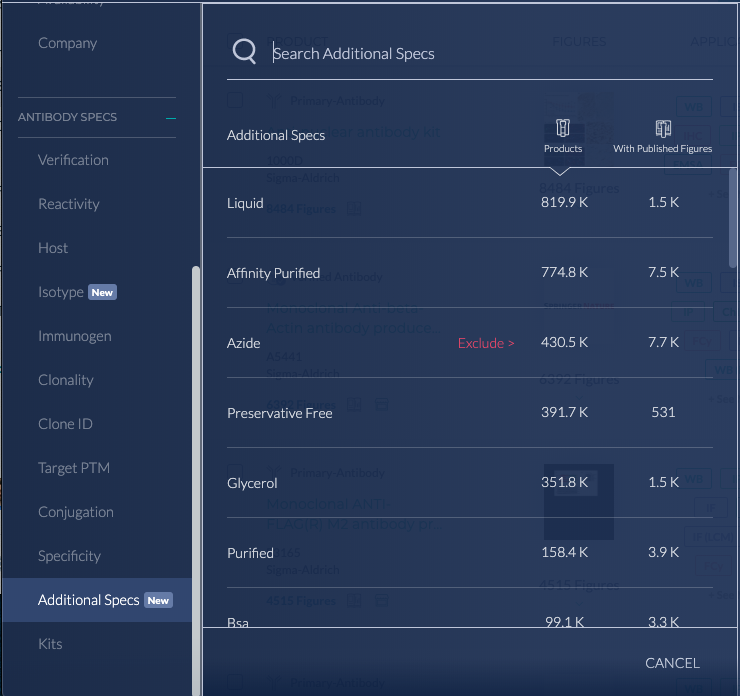
Task: Open the Target PTM filter
Action: [x=74, y=468]
